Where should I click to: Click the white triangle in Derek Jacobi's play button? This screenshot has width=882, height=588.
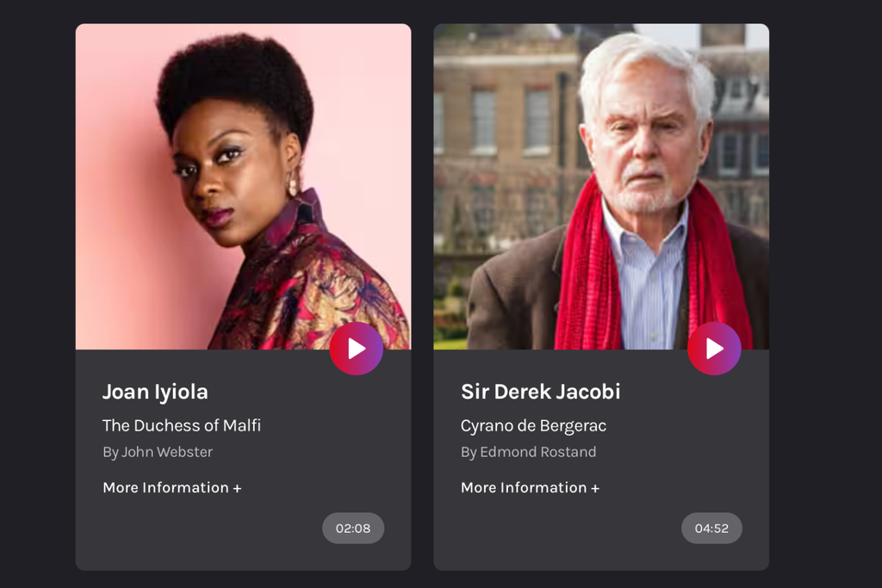tap(715, 349)
